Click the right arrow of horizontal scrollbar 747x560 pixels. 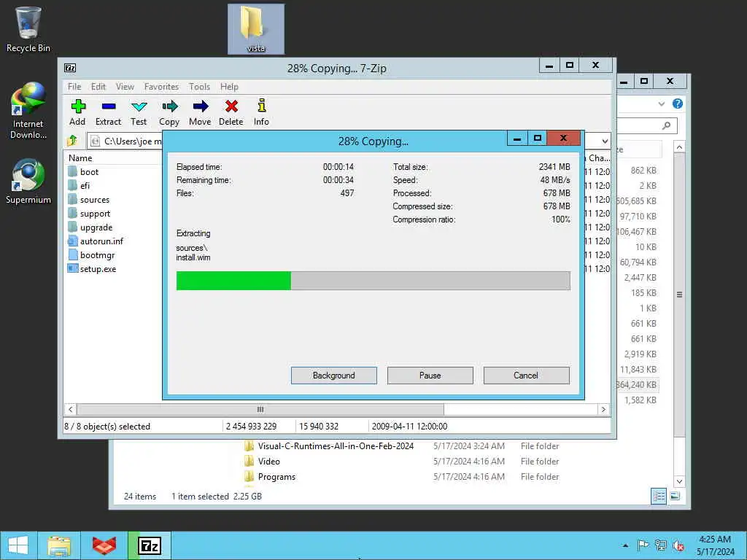pos(603,409)
